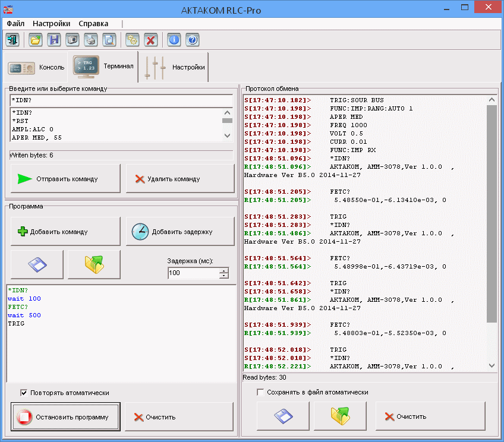Enable Сохранять в файл автоматически checkbox
Screen dimensions: 504x442
point(260,392)
